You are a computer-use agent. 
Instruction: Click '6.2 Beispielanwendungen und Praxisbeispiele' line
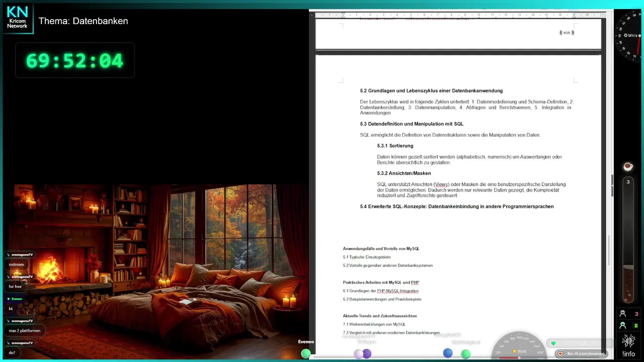click(382, 299)
